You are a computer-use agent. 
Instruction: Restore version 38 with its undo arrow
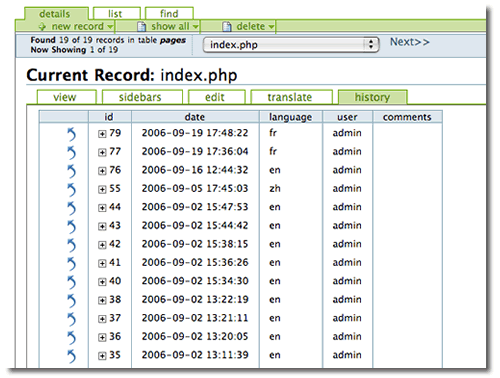pos(72,300)
